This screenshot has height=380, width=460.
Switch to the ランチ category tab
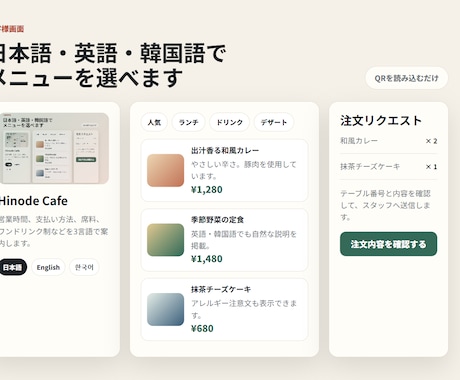point(188,122)
